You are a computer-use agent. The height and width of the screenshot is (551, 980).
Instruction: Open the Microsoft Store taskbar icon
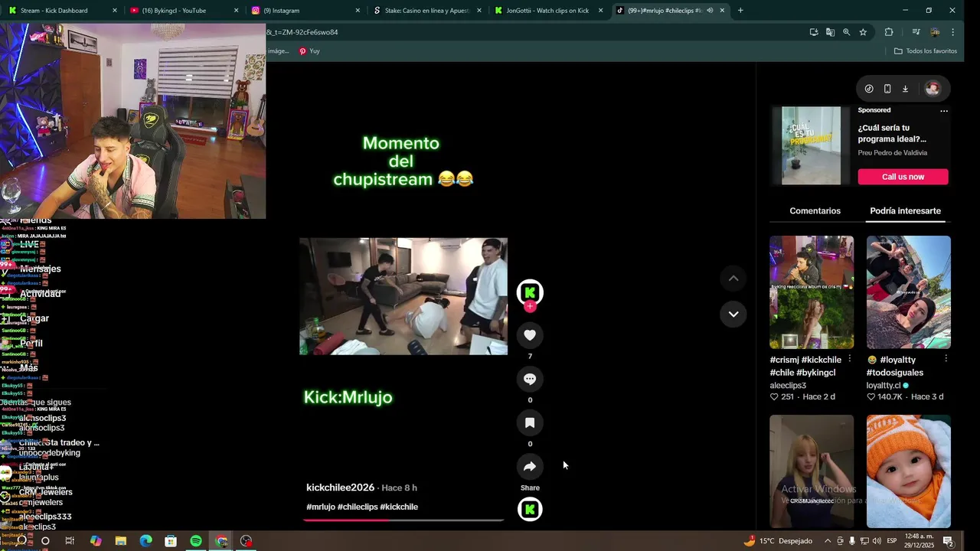click(171, 541)
